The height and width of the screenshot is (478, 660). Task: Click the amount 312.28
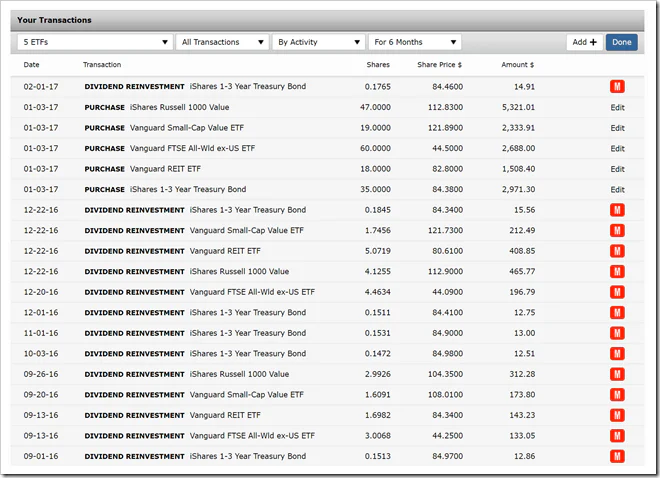pyautogui.click(x=522, y=374)
